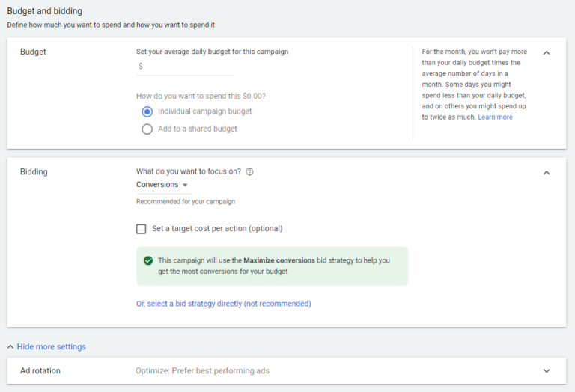Collapse the Budget section chevron
The width and height of the screenshot is (575, 392).
547,53
